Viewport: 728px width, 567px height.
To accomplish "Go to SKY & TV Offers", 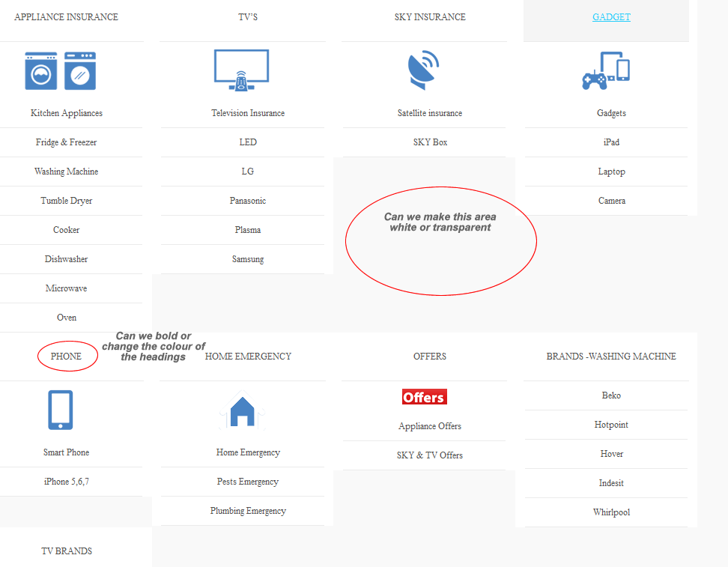I will point(430,455).
